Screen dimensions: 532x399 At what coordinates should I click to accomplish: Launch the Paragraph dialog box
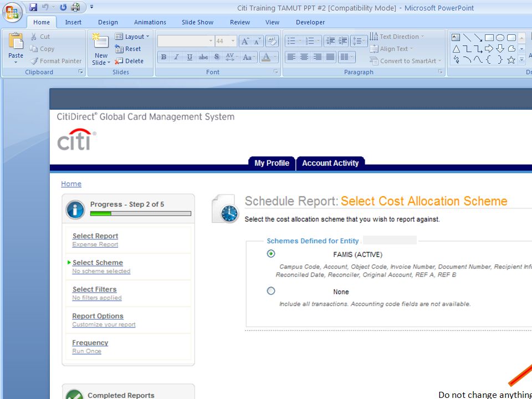440,71
